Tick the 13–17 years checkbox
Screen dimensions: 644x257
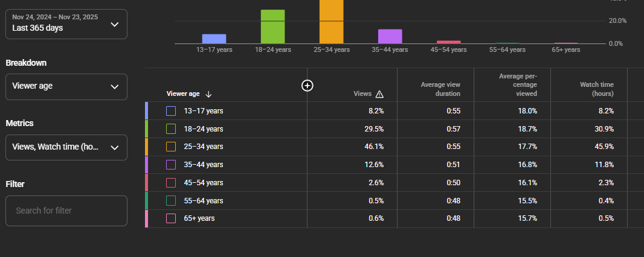171,111
